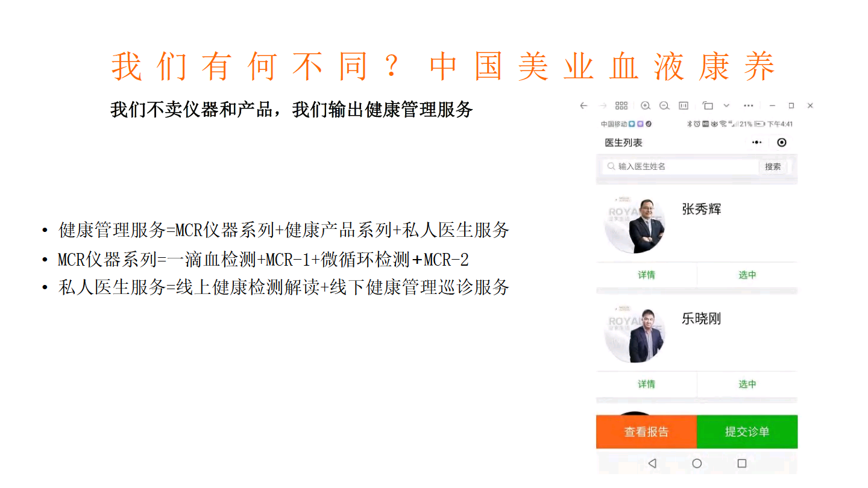Viewport: 868px width, 488px height.
Task: Click the mini-program circular close target icon
Action: 782,143
